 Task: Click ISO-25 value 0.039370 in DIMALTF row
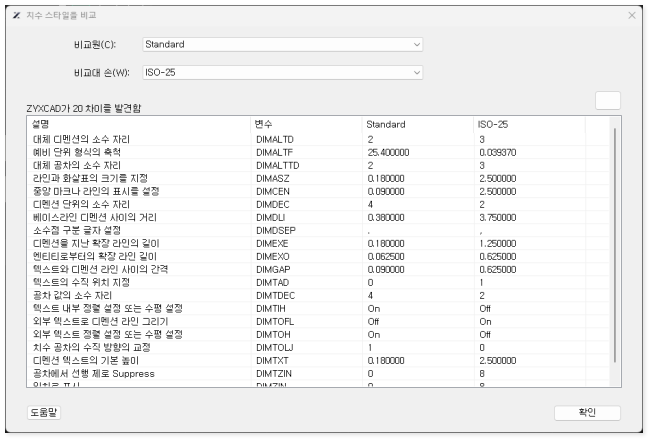click(497, 153)
